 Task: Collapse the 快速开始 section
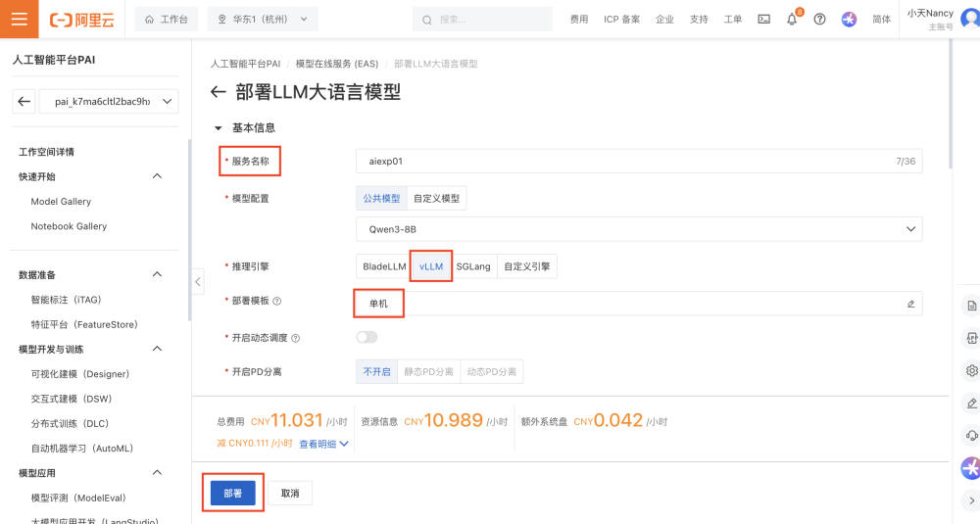(158, 176)
